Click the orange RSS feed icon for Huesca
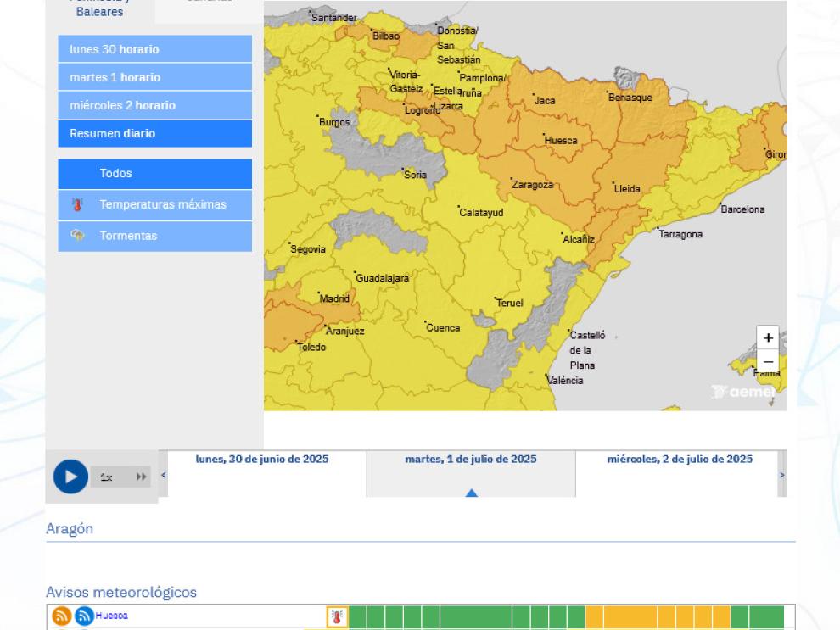Image resolution: width=840 pixels, height=630 pixels. pyautogui.click(x=62, y=616)
